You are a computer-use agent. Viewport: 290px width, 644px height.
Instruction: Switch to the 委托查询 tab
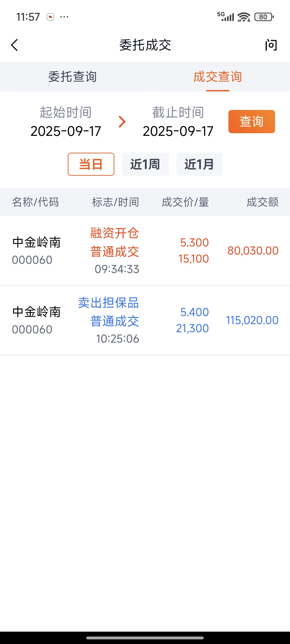pyautogui.click(x=72, y=76)
